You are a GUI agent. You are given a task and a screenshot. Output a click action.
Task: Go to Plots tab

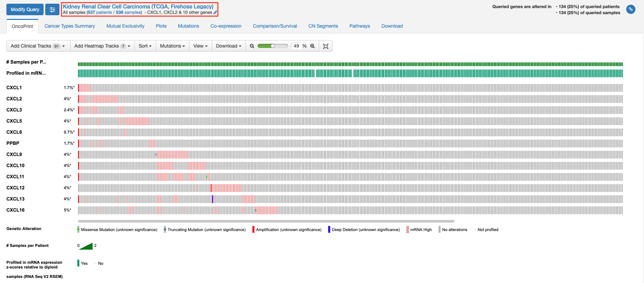click(161, 26)
